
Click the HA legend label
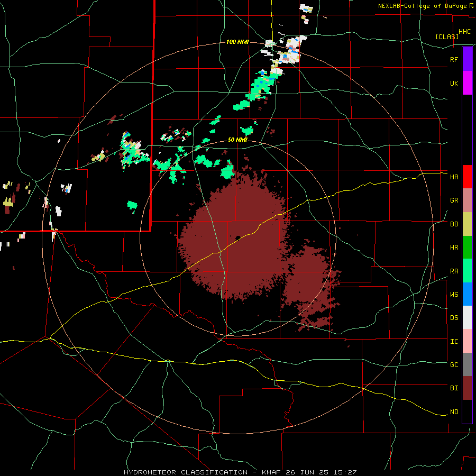point(454,177)
